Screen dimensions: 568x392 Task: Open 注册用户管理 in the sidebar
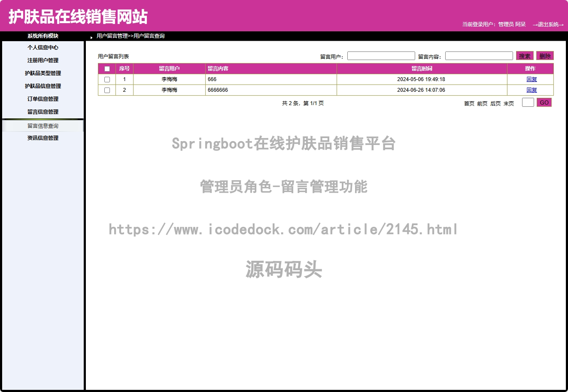43,60
